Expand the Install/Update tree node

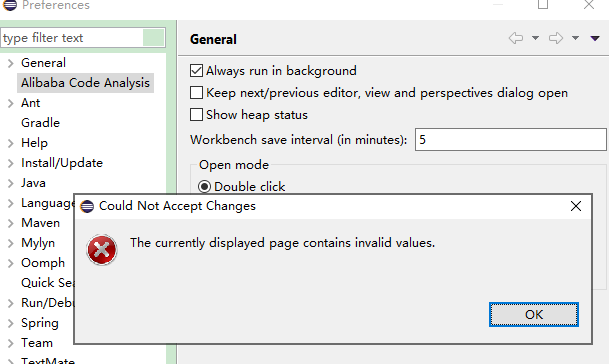pos(10,163)
